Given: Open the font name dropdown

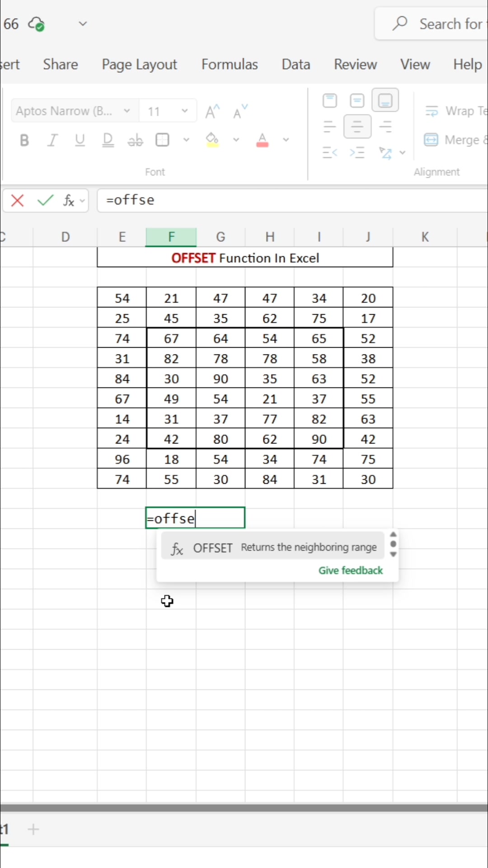Looking at the screenshot, I should pyautogui.click(x=127, y=111).
